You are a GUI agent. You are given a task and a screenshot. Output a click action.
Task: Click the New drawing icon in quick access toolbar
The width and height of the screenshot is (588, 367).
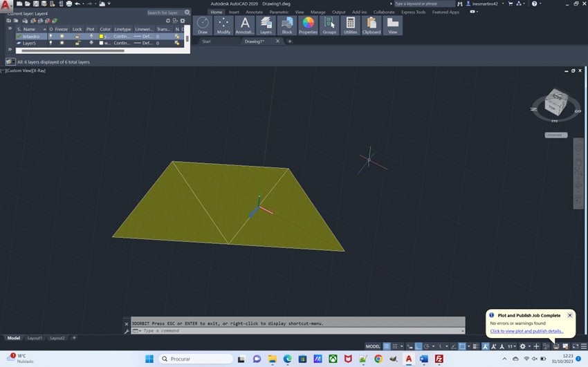(19, 3)
